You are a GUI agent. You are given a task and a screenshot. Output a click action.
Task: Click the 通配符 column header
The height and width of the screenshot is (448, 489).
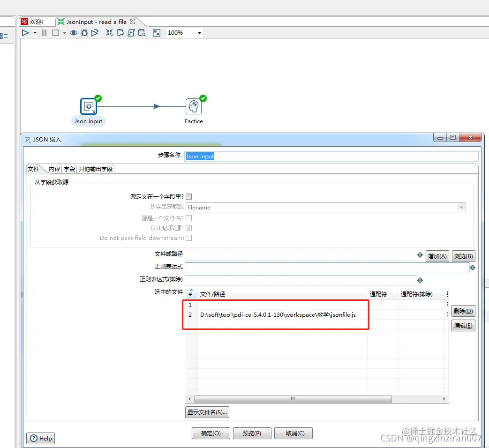coord(383,294)
